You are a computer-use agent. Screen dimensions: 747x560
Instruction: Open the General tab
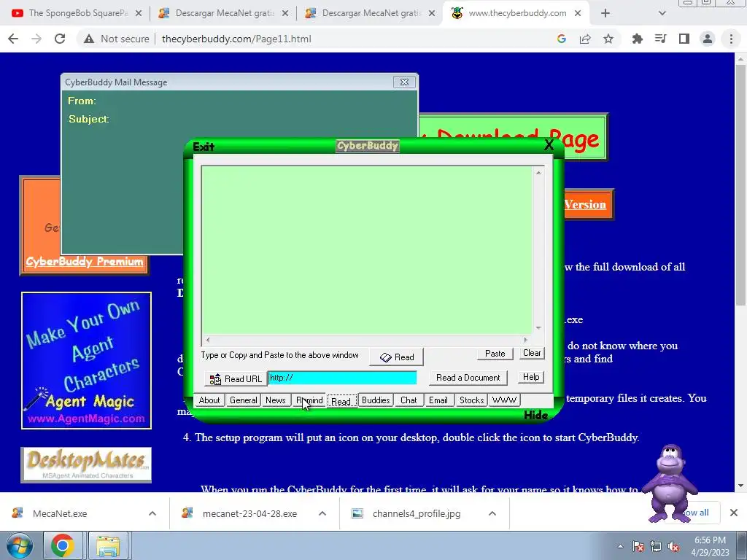[x=243, y=400]
